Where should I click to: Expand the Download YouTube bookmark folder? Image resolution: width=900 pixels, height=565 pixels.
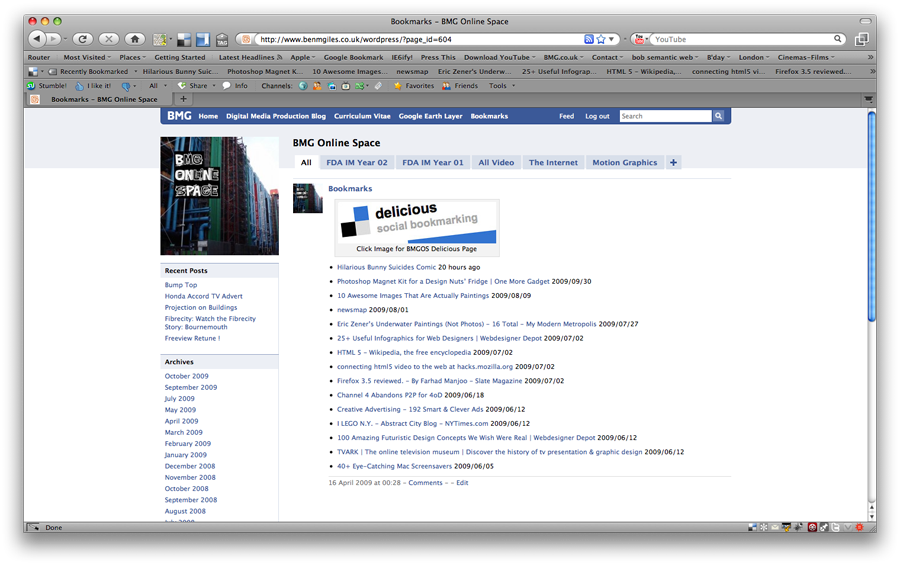tap(499, 57)
